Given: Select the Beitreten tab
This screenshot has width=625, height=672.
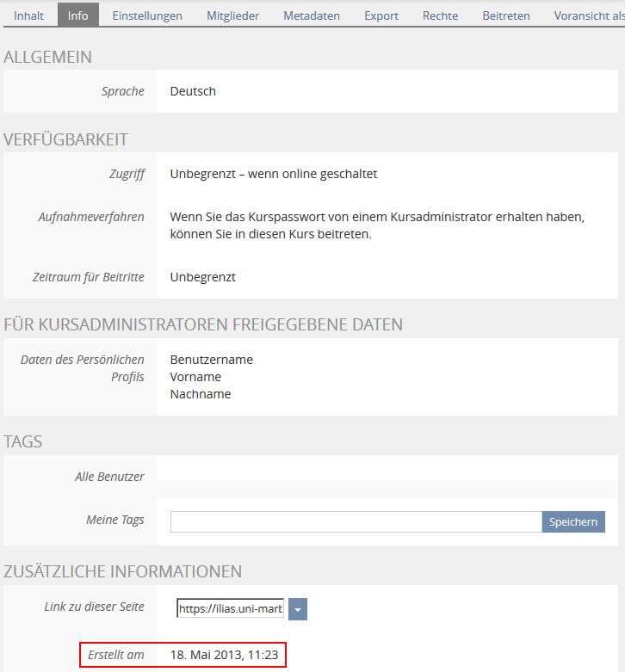Looking at the screenshot, I should coord(506,15).
